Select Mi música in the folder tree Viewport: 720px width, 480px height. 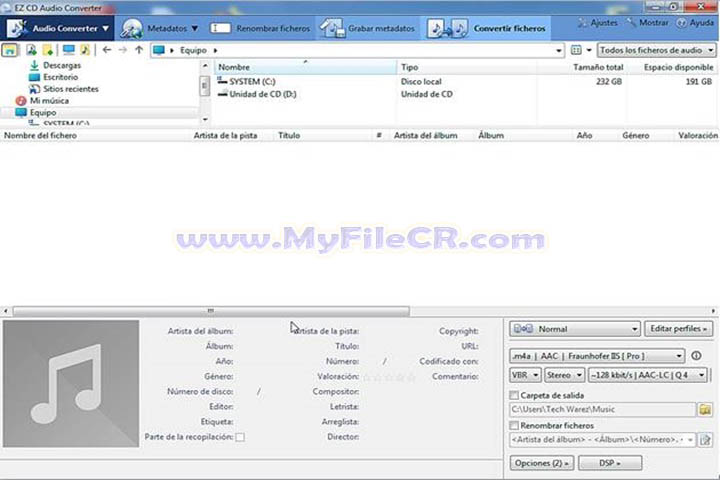pos(49,101)
